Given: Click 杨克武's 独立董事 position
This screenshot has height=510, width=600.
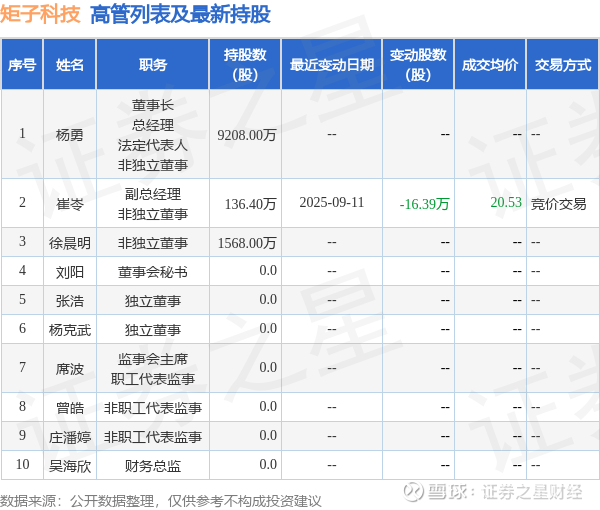Looking at the screenshot, I should pyautogui.click(x=153, y=330).
